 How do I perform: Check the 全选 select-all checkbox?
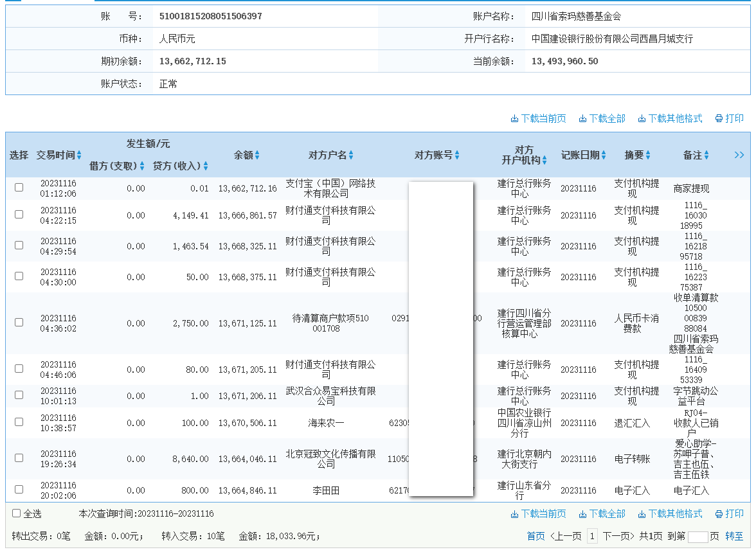[x=17, y=513]
